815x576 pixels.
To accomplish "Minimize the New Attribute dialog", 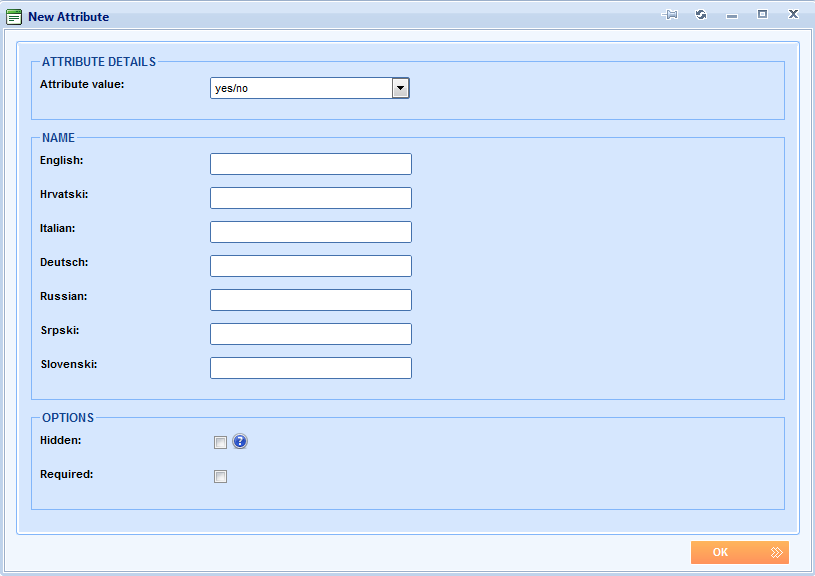I will (x=732, y=16).
